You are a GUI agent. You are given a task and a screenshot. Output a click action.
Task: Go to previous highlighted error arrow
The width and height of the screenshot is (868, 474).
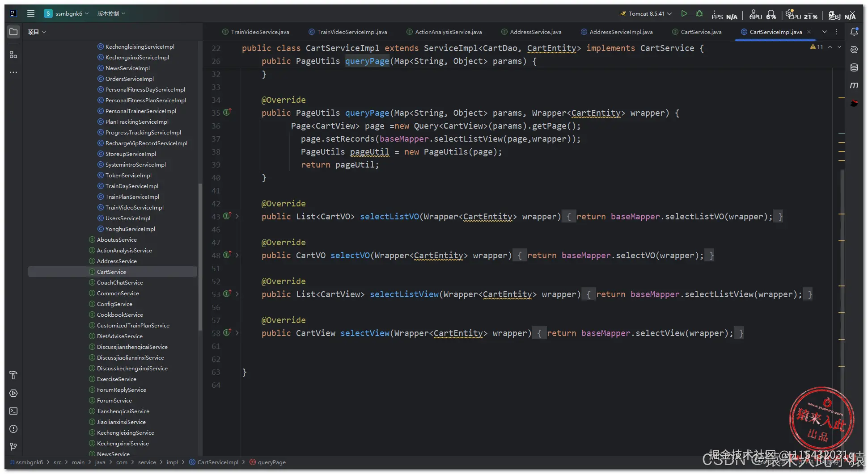click(830, 47)
